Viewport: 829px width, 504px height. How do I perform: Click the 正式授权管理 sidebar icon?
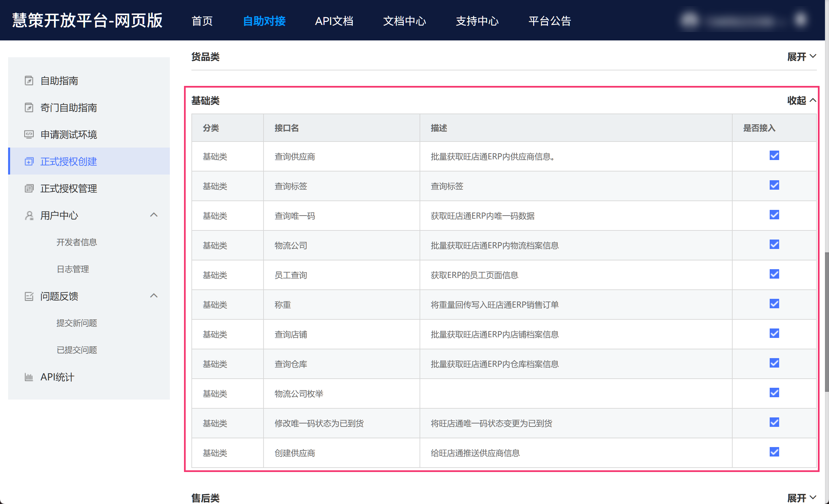click(x=29, y=188)
